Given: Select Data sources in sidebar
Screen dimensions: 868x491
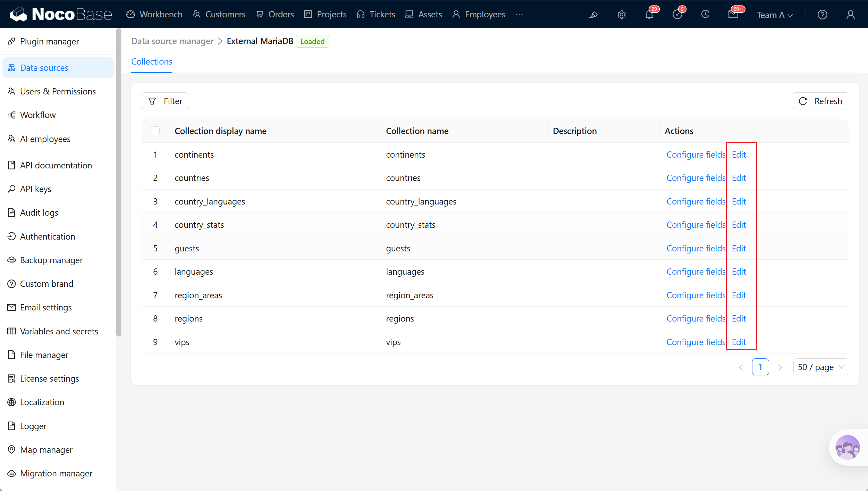Looking at the screenshot, I should click(58, 68).
